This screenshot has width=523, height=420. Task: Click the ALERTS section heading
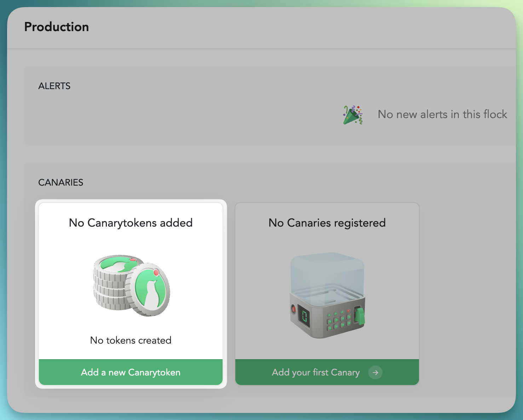coord(54,86)
